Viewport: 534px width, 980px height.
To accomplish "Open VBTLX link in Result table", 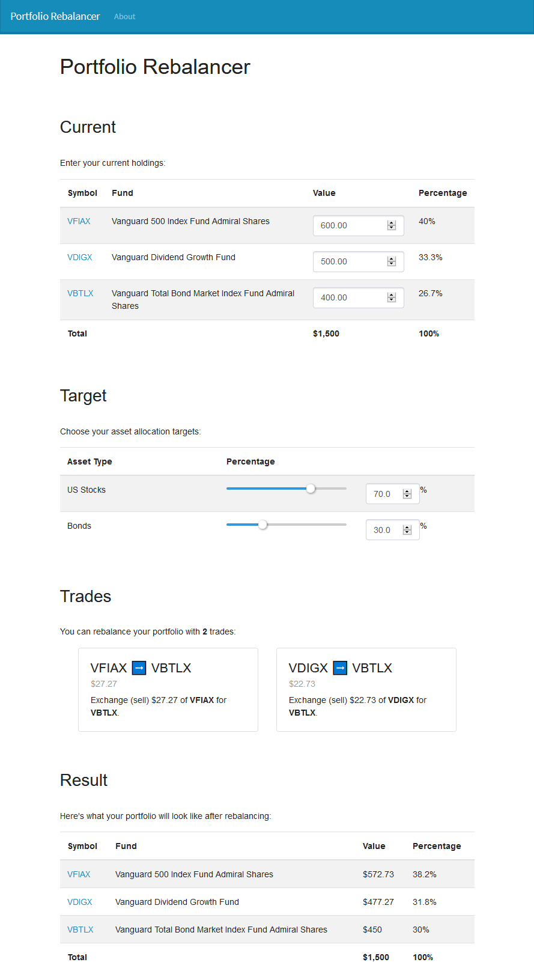I will [x=80, y=930].
